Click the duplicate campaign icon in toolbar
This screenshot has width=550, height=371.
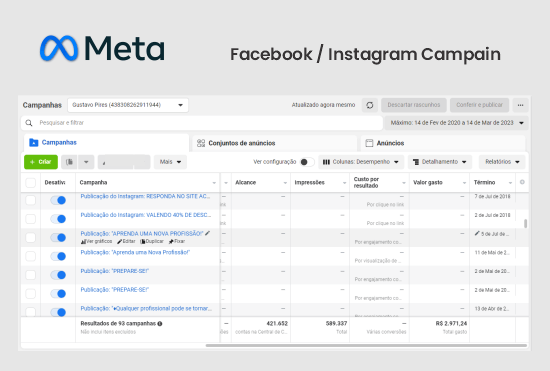(x=69, y=162)
